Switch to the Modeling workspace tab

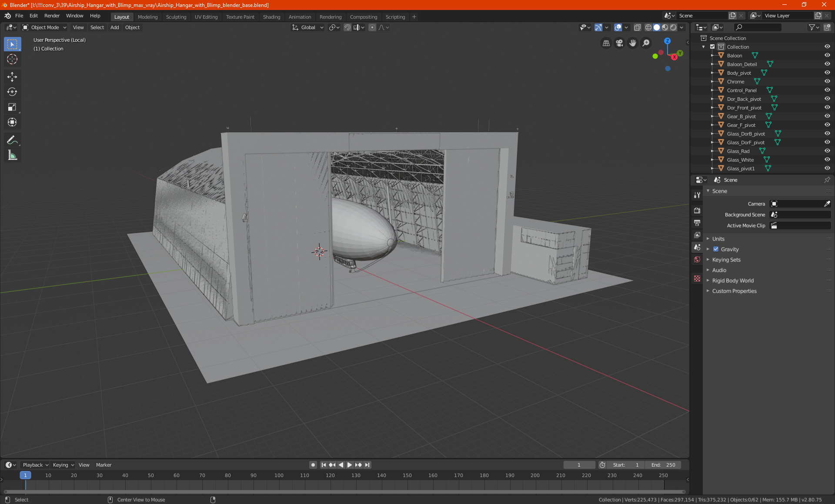tap(147, 17)
